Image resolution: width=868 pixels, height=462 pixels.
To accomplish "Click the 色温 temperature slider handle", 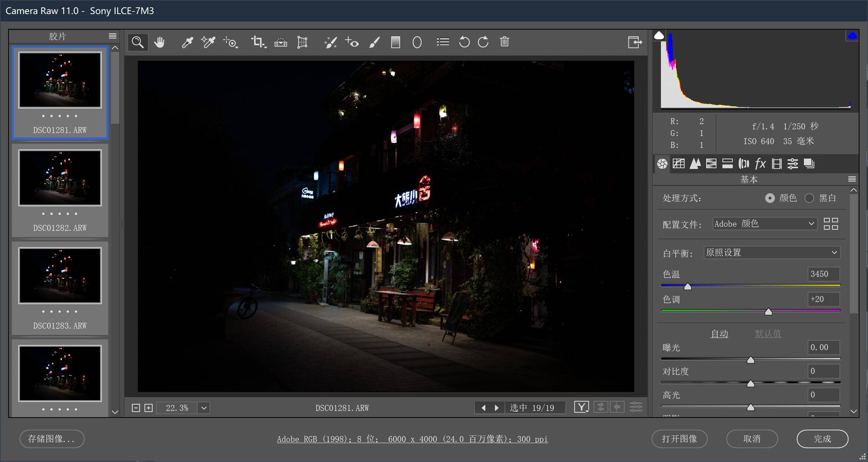I will pyautogui.click(x=688, y=286).
